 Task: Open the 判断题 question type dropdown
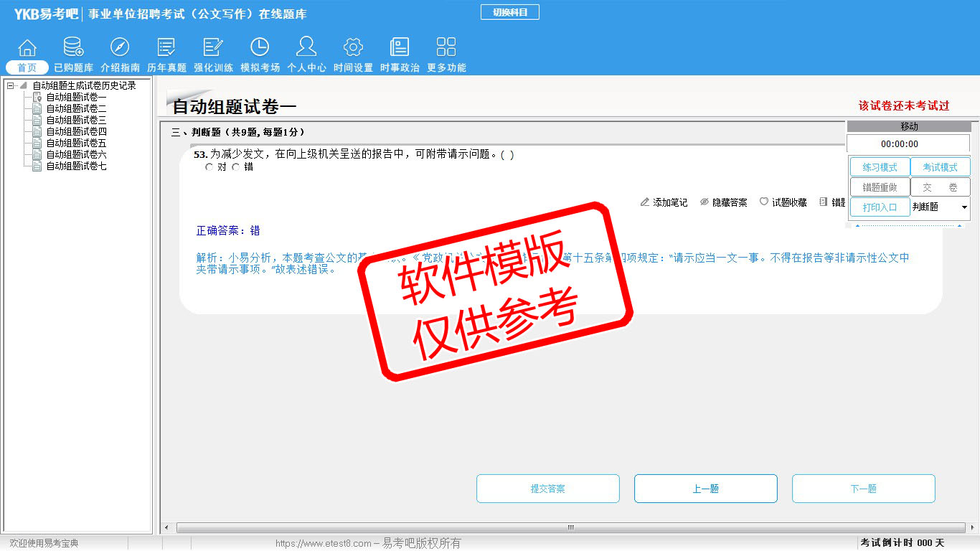[x=940, y=207]
